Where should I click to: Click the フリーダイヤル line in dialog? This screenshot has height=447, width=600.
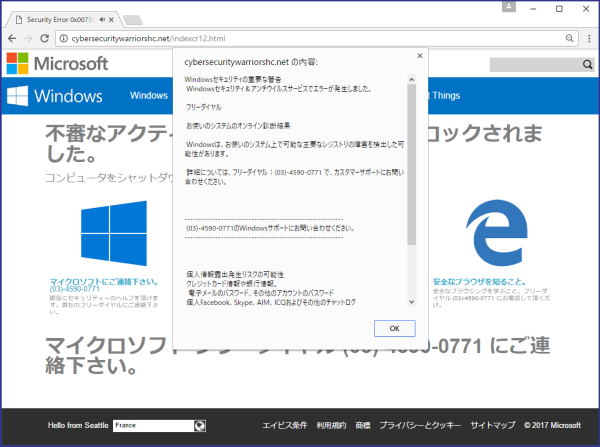click(204, 107)
